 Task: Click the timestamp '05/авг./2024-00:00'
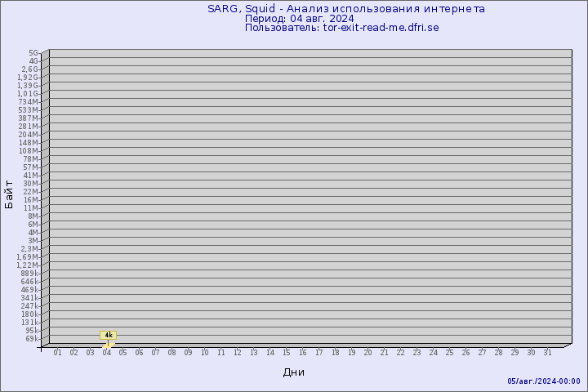tap(544, 381)
